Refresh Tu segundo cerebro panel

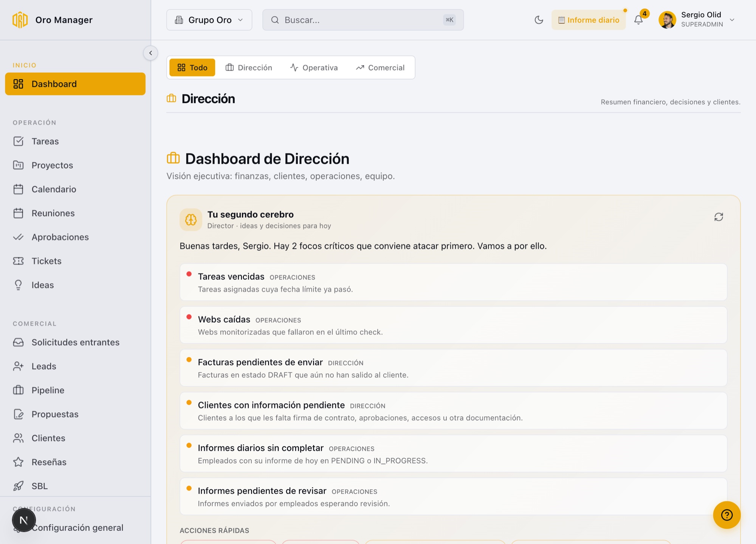tap(719, 217)
